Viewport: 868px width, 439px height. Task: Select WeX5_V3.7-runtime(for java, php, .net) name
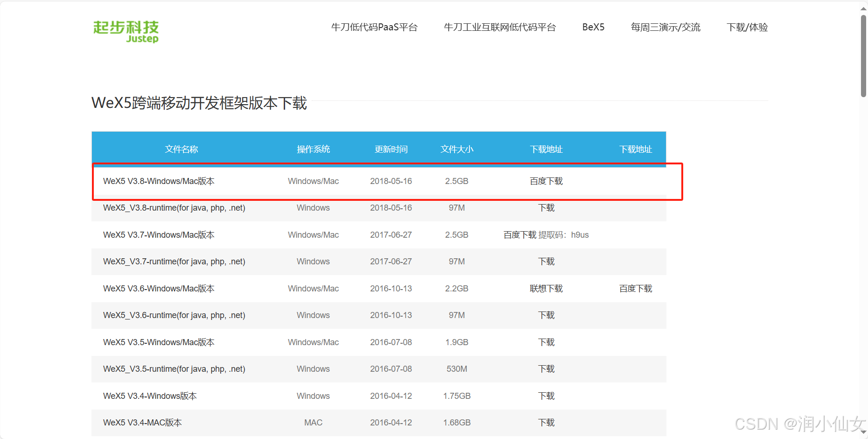click(x=174, y=262)
